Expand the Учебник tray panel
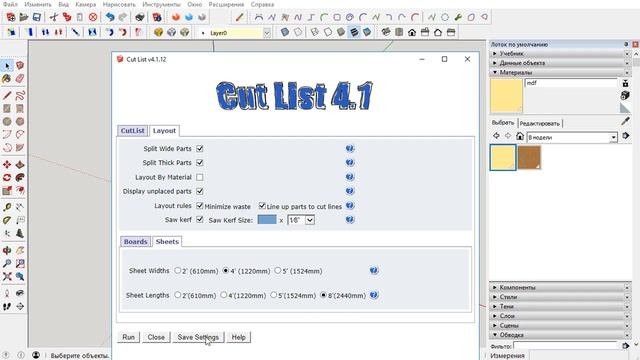Image resolution: width=640 pixels, height=360 pixels. click(x=560, y=53)
